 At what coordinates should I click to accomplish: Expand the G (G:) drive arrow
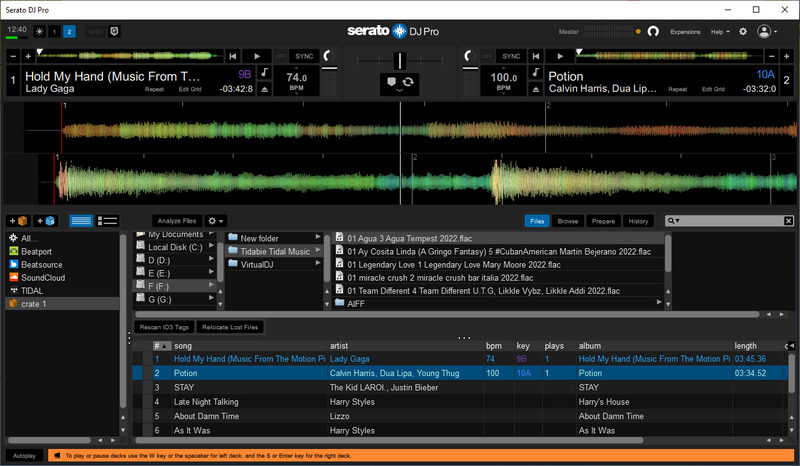(x=211, y=298)
